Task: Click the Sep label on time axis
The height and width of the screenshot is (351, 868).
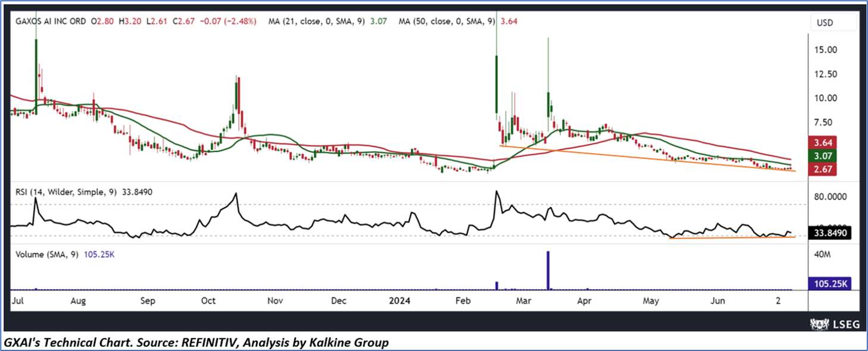Action: (x=148, y=301)
